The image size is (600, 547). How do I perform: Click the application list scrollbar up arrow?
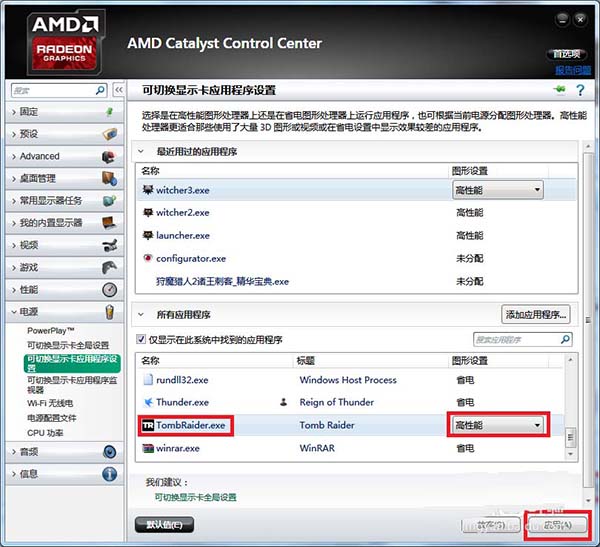tap(571, 360)
